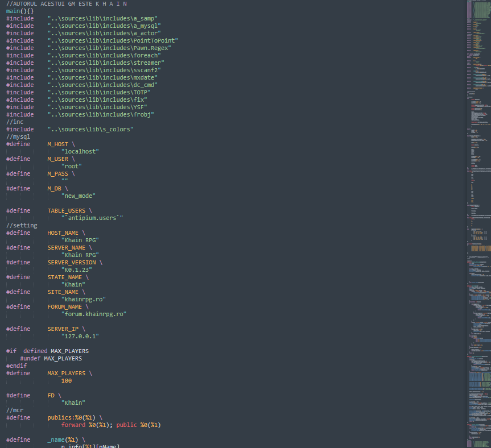This screenshot has height=448, width=491.
Task: Click the "root" string value
Action: [x=71, y=167]
